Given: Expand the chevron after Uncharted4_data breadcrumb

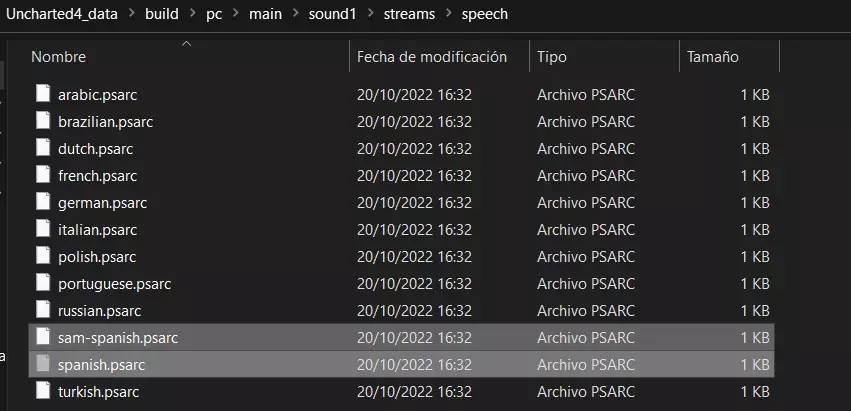Looking at the screenshot, I should (x=131, y=15).
